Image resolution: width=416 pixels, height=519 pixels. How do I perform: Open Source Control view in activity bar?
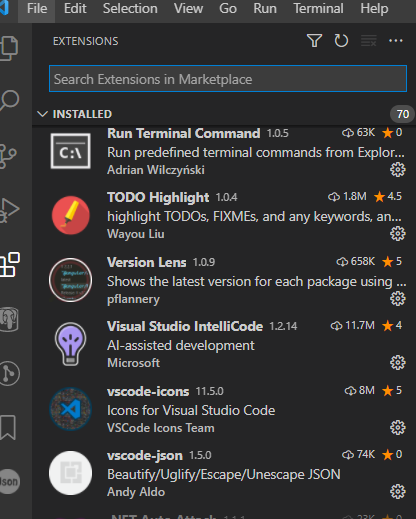coord(8,156)
